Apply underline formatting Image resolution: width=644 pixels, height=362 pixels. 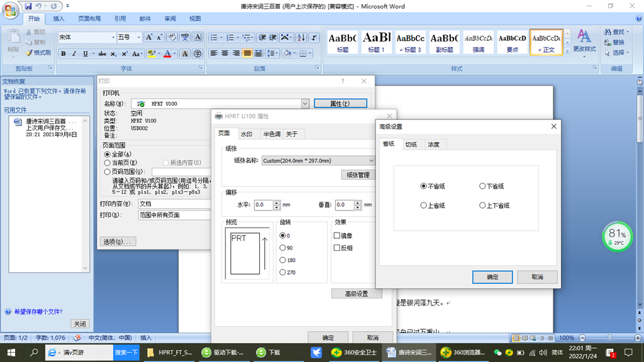pos(85,54)
